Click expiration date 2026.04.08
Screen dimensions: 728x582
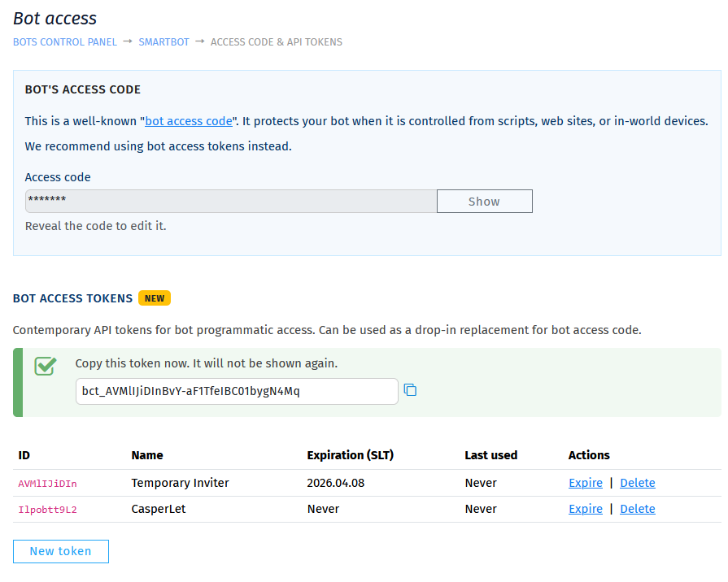click(x=336, y=483)
